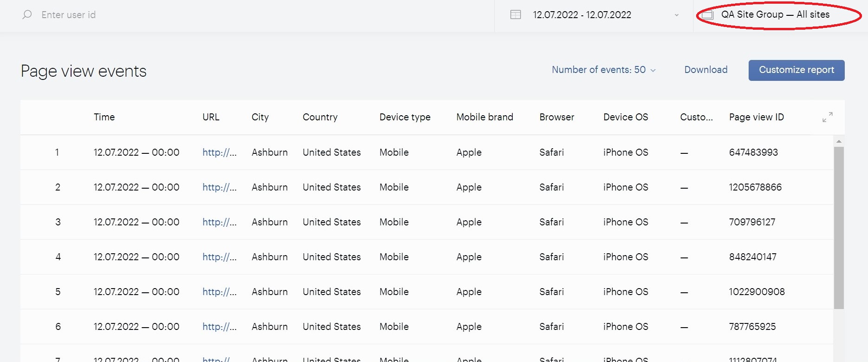
Task: Select the Country column header
Action: coord(320,117)
